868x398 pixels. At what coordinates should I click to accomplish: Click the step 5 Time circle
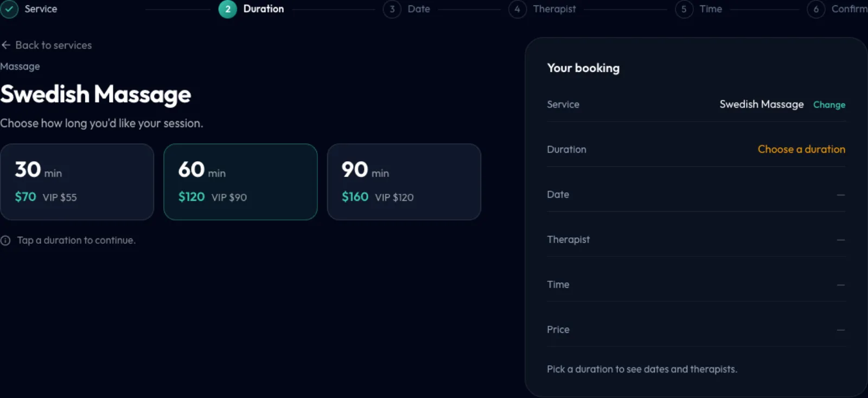pyautogui.click(x=684, y=9)
